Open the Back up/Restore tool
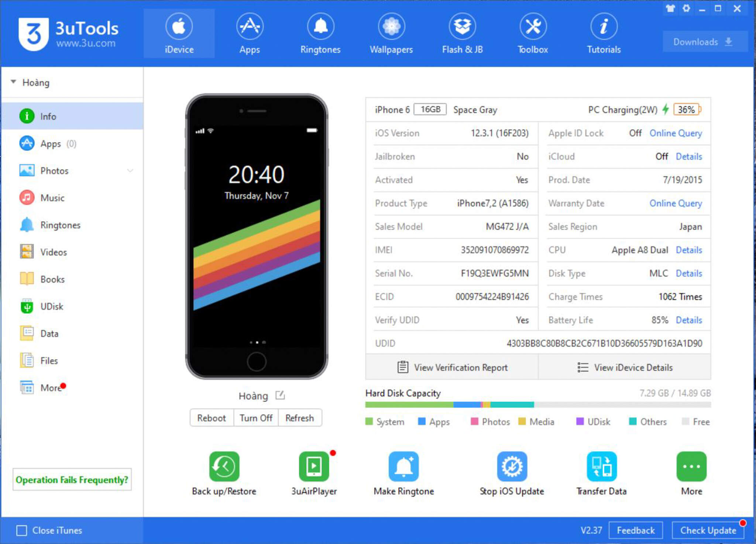756x544 pixels. (224, 467)
